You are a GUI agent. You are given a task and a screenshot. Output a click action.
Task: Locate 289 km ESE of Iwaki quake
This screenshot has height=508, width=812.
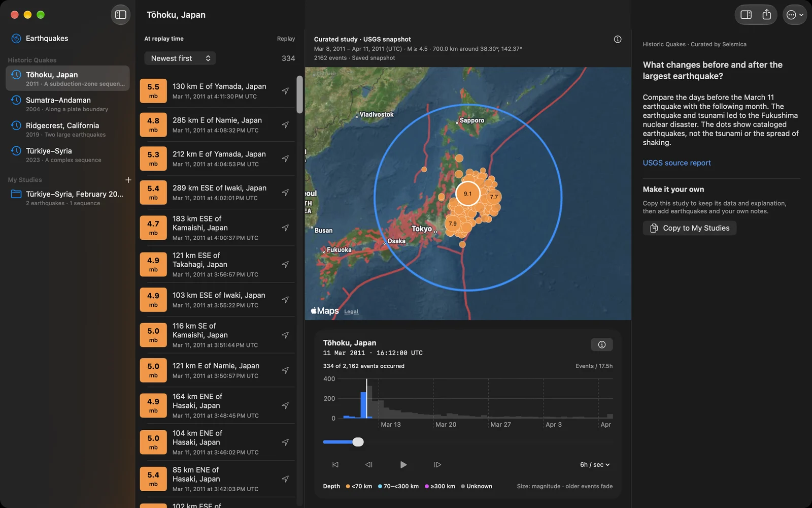point(285,193)
